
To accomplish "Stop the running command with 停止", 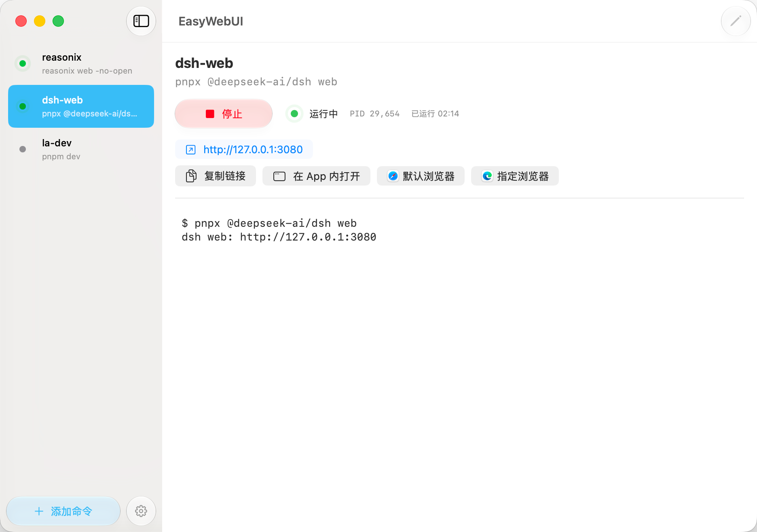I will 224,114.
